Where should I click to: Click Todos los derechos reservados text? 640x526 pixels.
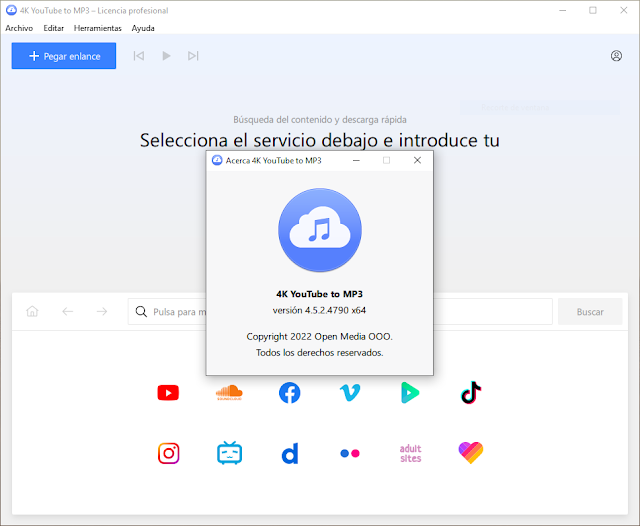320,353
